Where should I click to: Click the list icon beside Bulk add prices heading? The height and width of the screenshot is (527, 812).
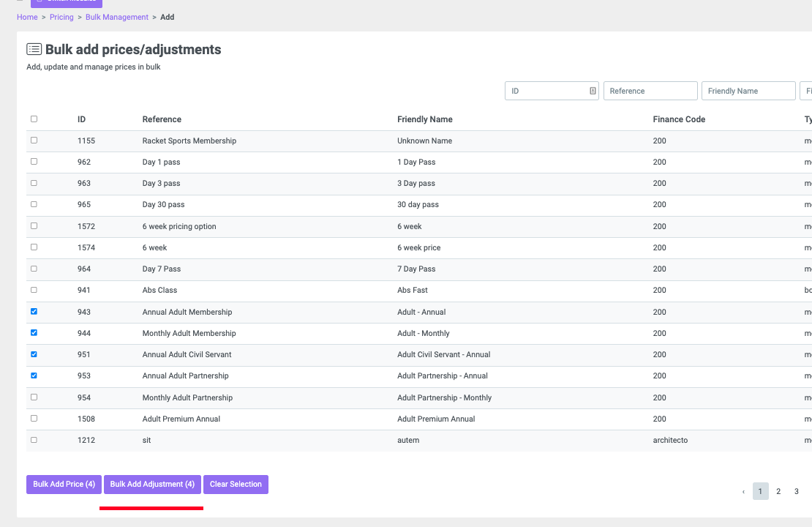[x=34, y=49]
